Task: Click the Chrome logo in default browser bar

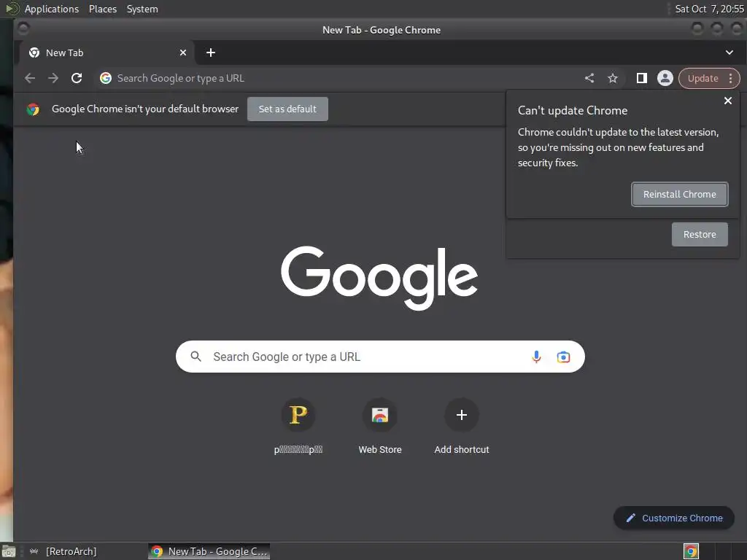Action: tap(33, 109)
